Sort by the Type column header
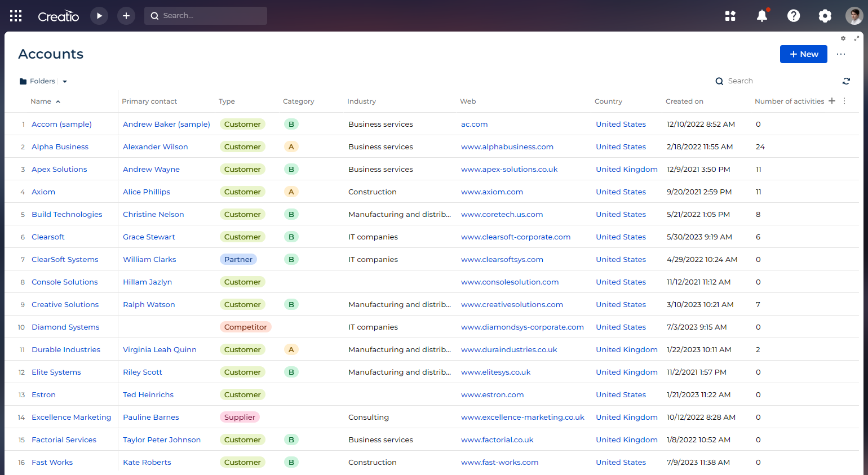The width and height of the screenshot is (868, 475). (227, 101)
